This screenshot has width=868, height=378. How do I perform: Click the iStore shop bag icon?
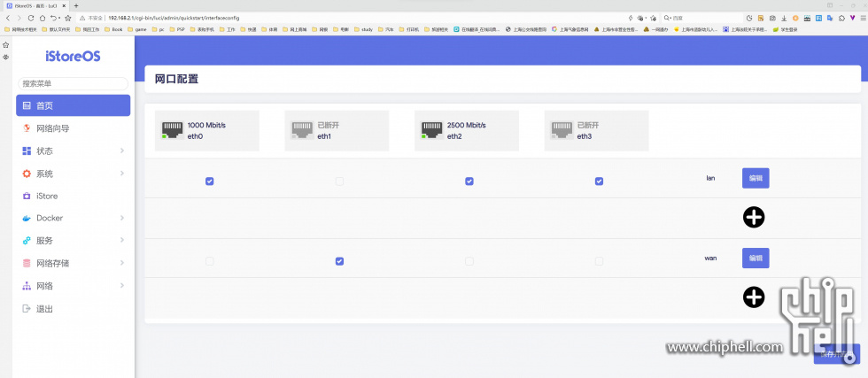point(27,196)
